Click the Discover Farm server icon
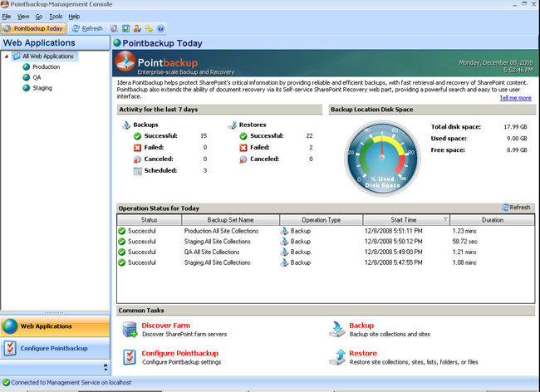This screenshot has width=540, height=392. [130, 330]
